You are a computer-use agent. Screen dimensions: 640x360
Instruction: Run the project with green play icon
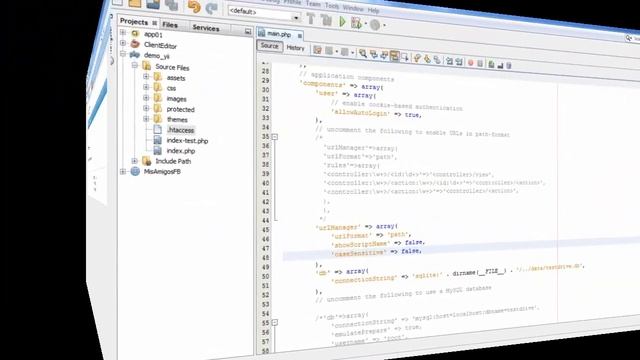[342, 21]
